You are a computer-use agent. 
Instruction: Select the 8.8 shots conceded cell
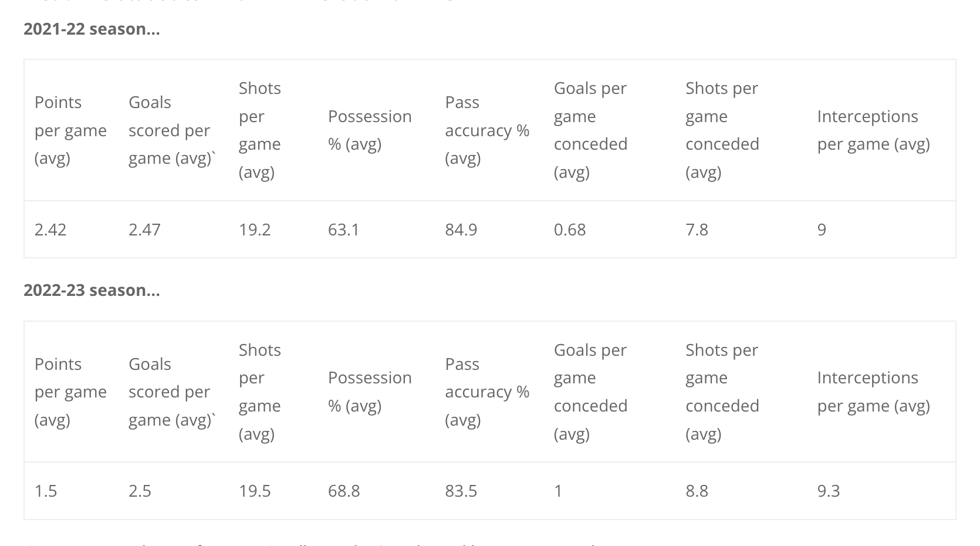click(x=697, y=491)
